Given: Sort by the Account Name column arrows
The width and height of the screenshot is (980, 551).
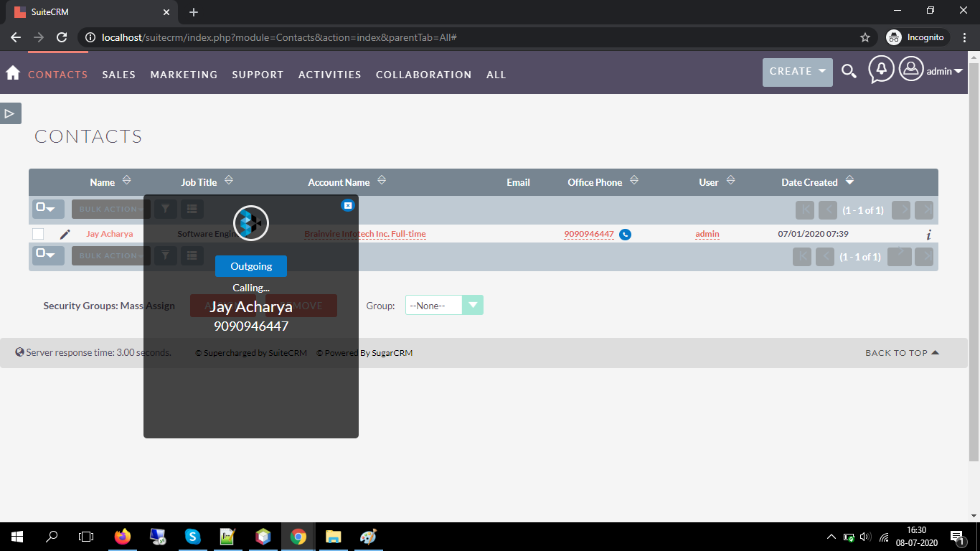Looking at the screenshot, I should 382,180.
